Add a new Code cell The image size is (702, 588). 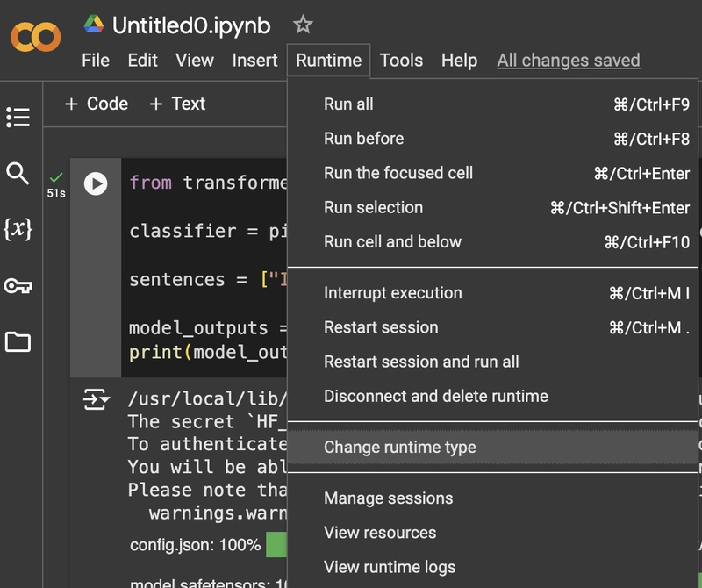click(97, 104)
